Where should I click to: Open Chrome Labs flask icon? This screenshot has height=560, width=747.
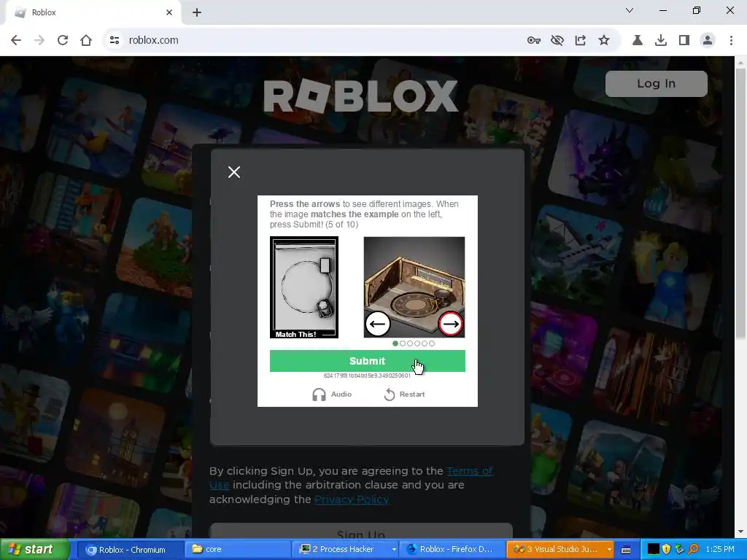pos(638,40)
